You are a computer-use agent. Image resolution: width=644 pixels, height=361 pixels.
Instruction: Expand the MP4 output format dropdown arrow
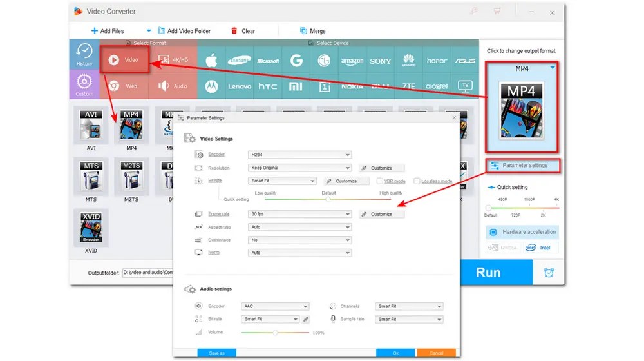553,68
